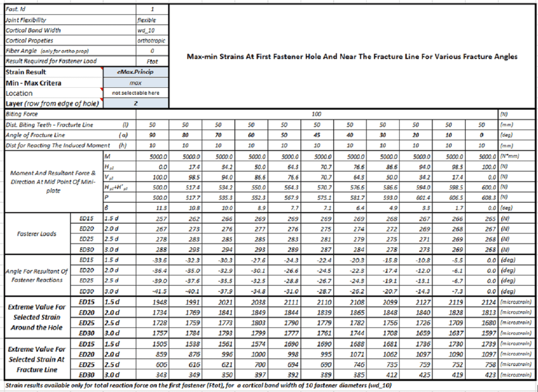Click the Biting Force value 100 cell
The height and width of the screenshot is (392, 538).
[x=317, y=114]
